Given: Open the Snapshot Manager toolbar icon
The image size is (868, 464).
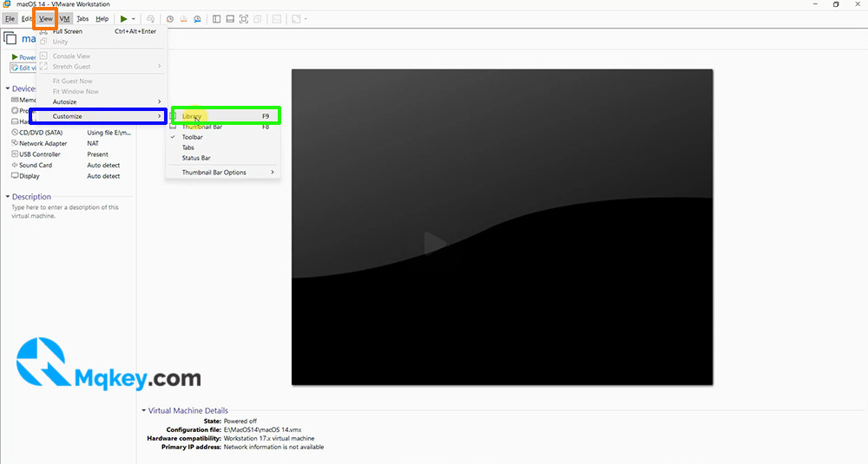Looking at the screenshot, I should (x=198, y=19).
